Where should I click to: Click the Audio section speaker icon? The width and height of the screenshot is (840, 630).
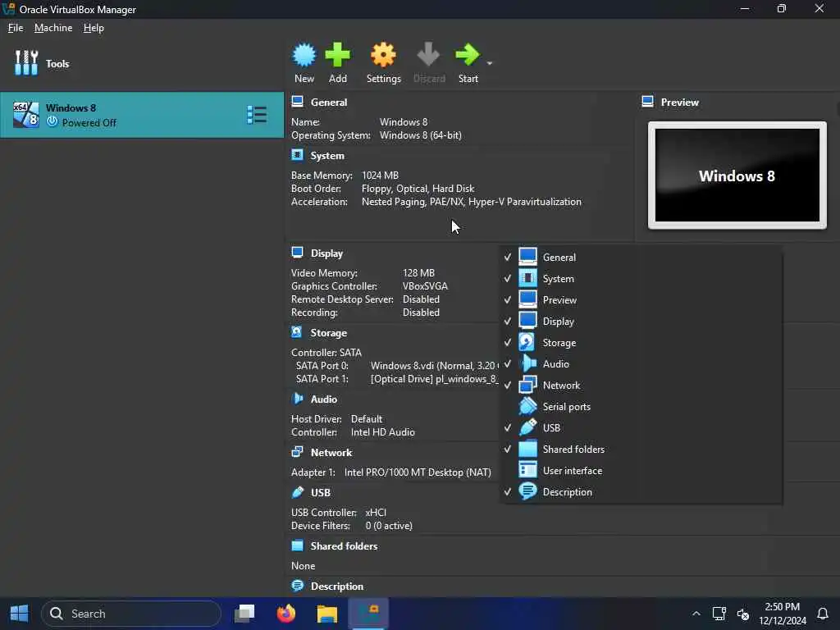tap(298, 399)
